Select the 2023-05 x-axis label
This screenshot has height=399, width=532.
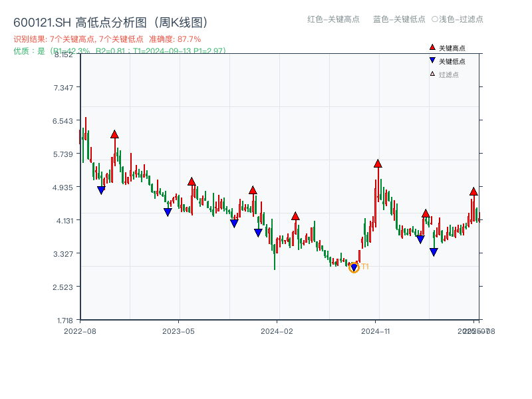(177, 330)
